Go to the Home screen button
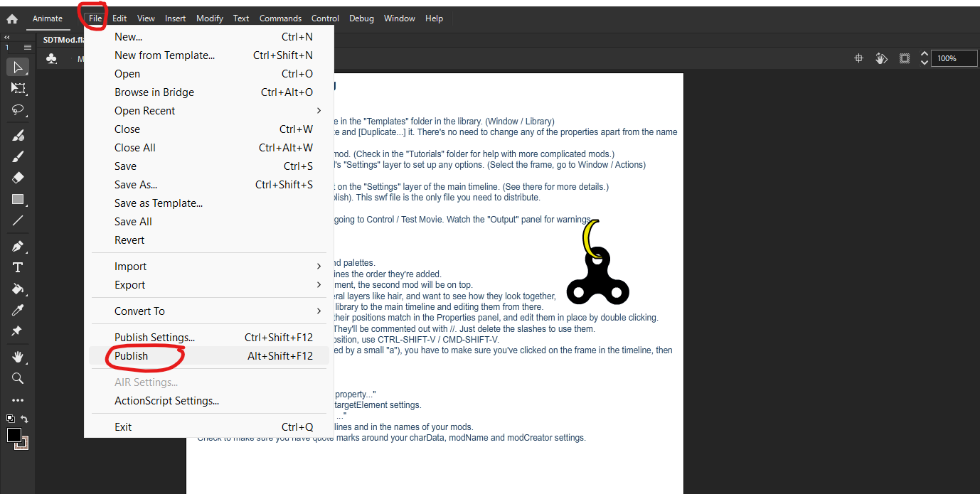This screenshot has height=494, width=980. coord(12,19)
